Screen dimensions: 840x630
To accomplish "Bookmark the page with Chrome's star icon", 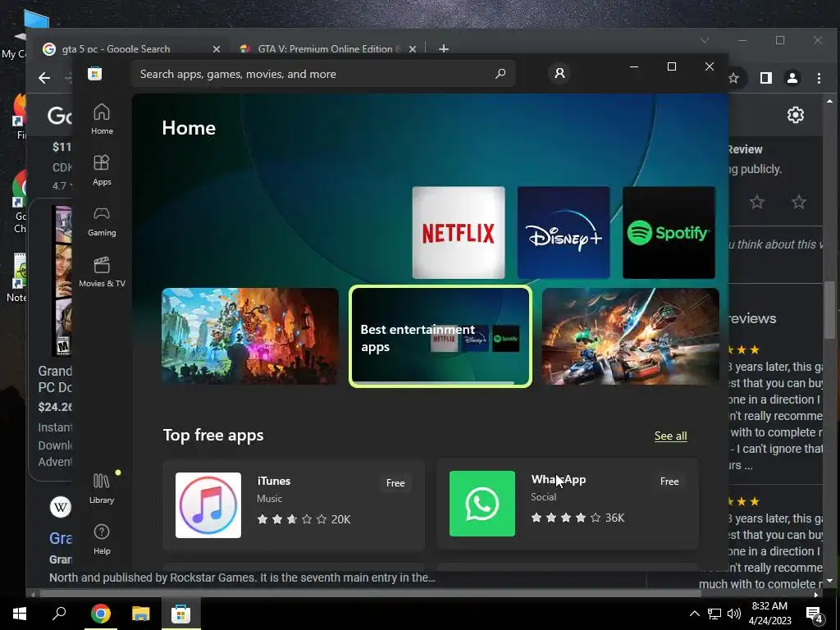I will 733,78.
